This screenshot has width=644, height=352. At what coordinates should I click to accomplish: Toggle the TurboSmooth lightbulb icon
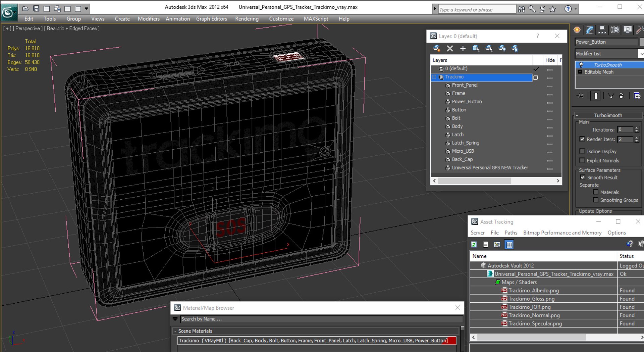tap(581, 65)
